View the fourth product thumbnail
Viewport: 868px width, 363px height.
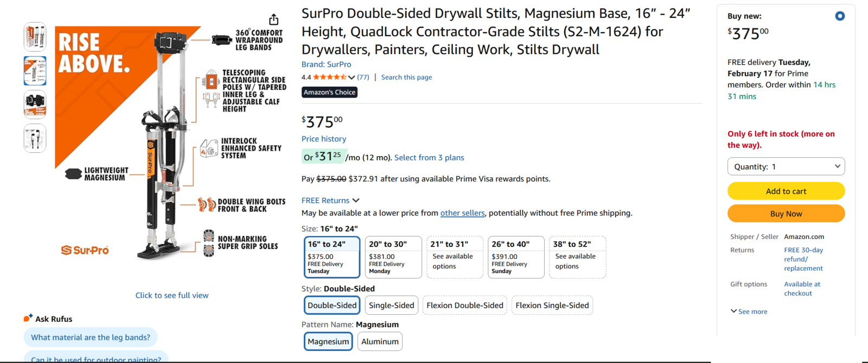point(35,138)
